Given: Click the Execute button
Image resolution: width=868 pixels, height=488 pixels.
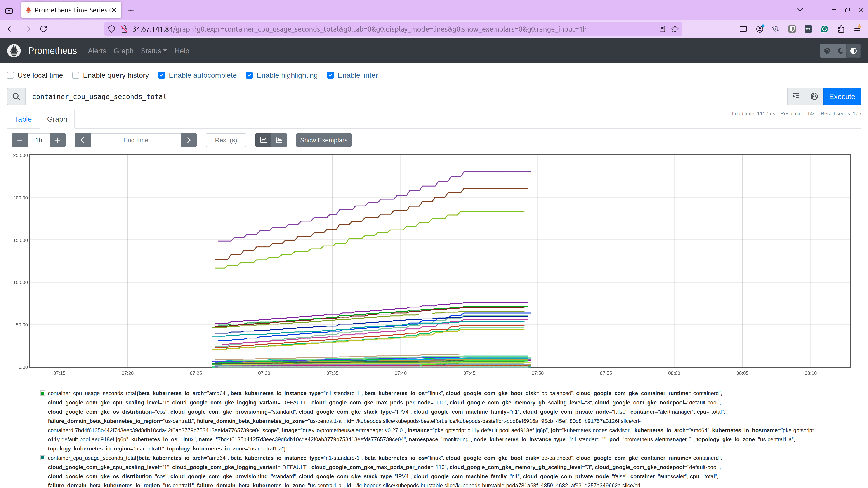Looking at the screenshot, I should pyautogui.click(x=842, y=97).
